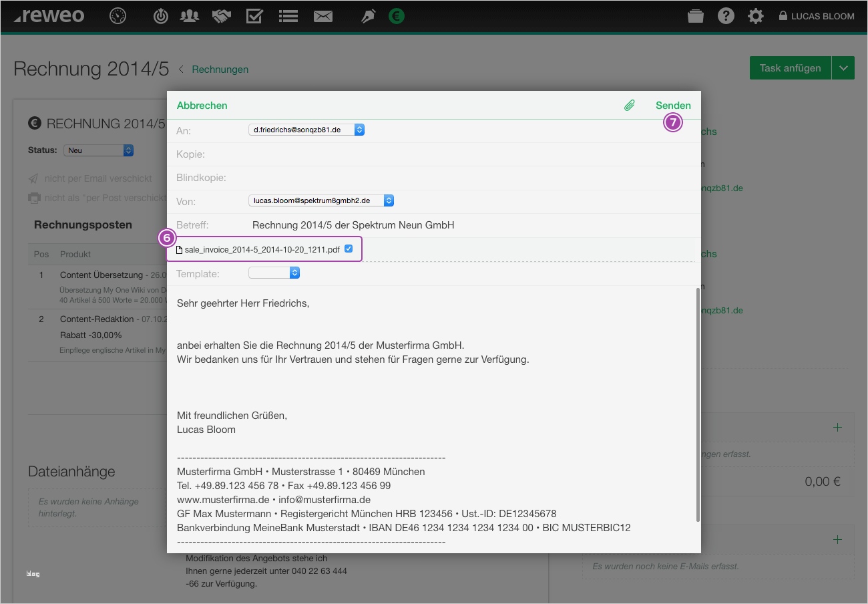Open the help question mark icon

tap(726, 15)
